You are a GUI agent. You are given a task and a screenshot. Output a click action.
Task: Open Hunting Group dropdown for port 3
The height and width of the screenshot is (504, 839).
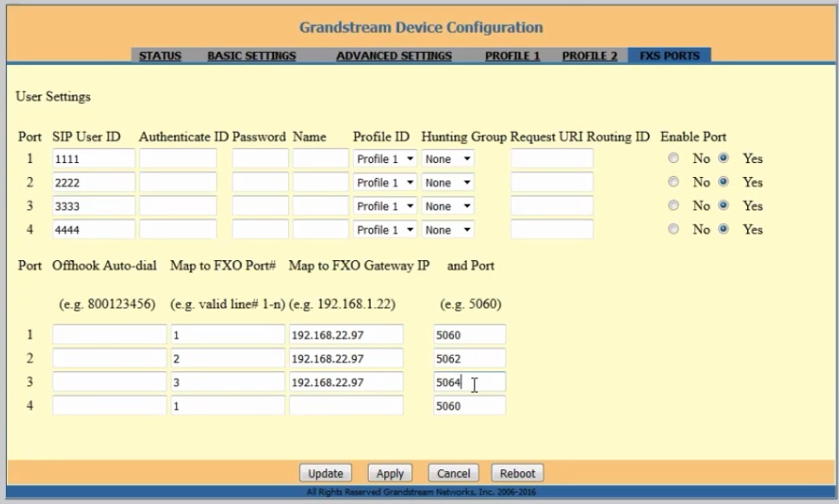point(449,206)
